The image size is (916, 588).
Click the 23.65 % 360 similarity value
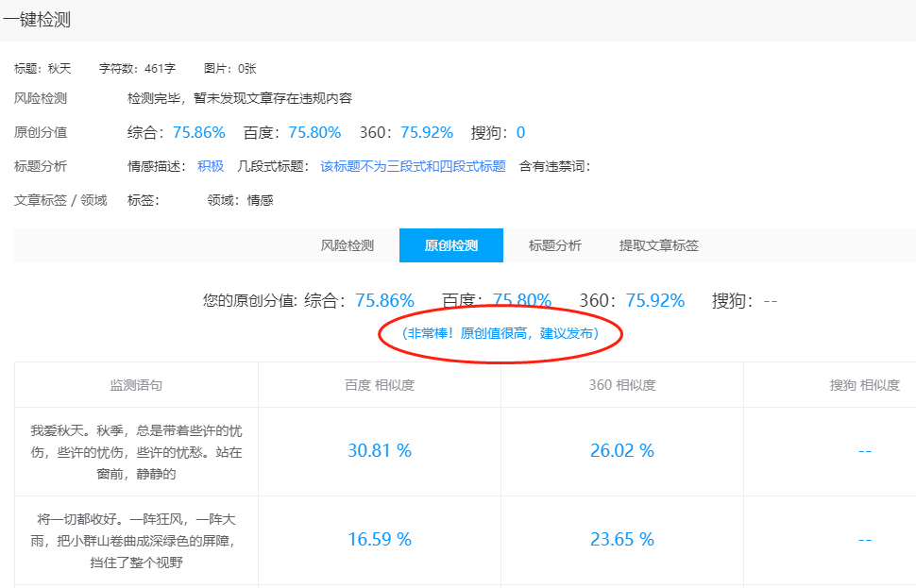coord(622,540)
